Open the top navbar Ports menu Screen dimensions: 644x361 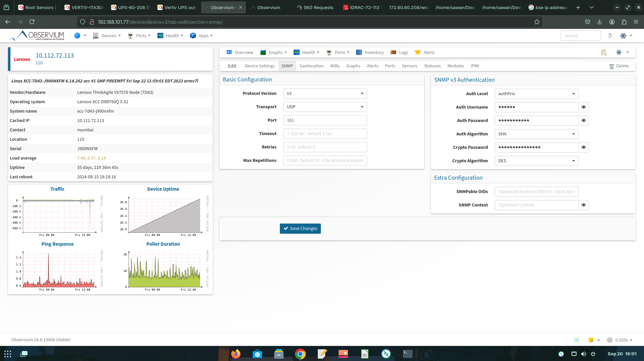[x=140, y=36]
